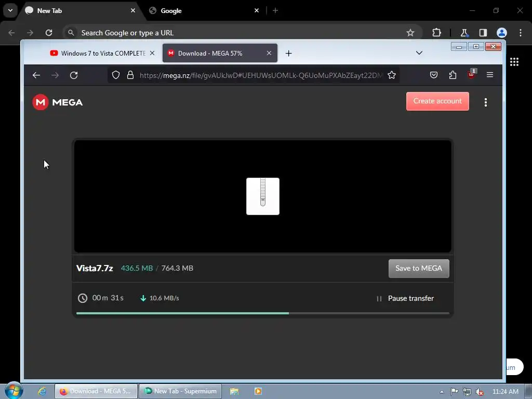The width and height of the screenshot is (532, 399).
Task: Click Action Center flag tray icon
Action: tap(454, 392)
